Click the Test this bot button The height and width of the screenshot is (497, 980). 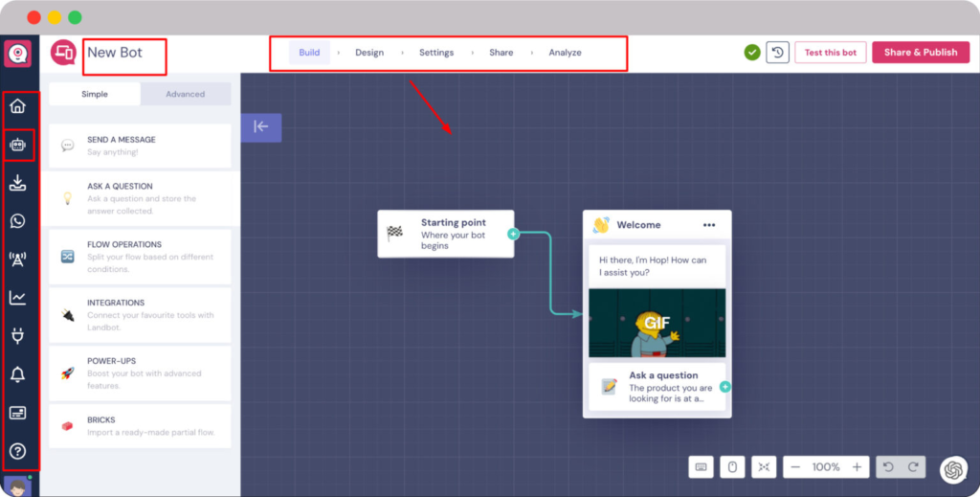[x=830, y=53]
